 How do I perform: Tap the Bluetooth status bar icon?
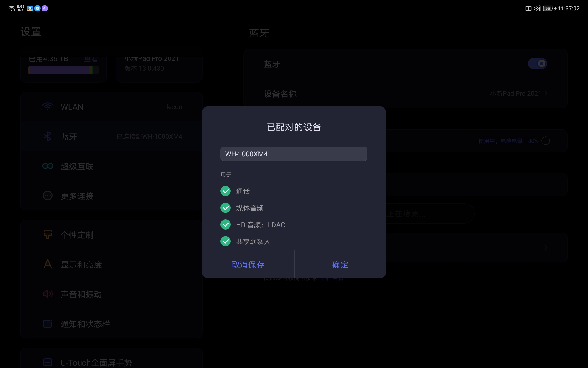(537, 9)
